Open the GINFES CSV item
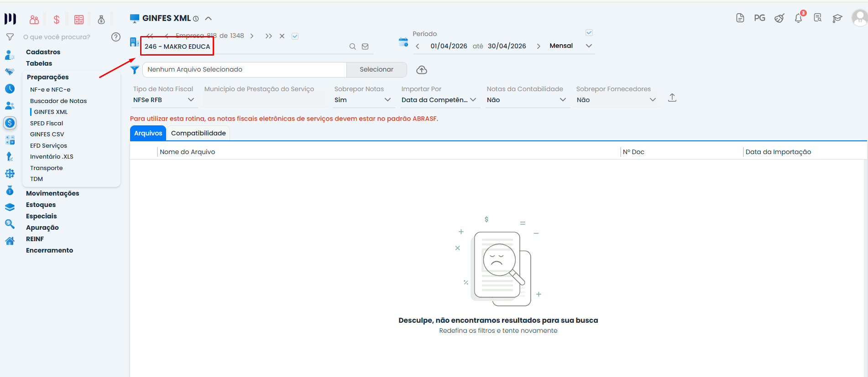Screen dimensions: 868x377 pyautogui.click(x=47, y=134)
